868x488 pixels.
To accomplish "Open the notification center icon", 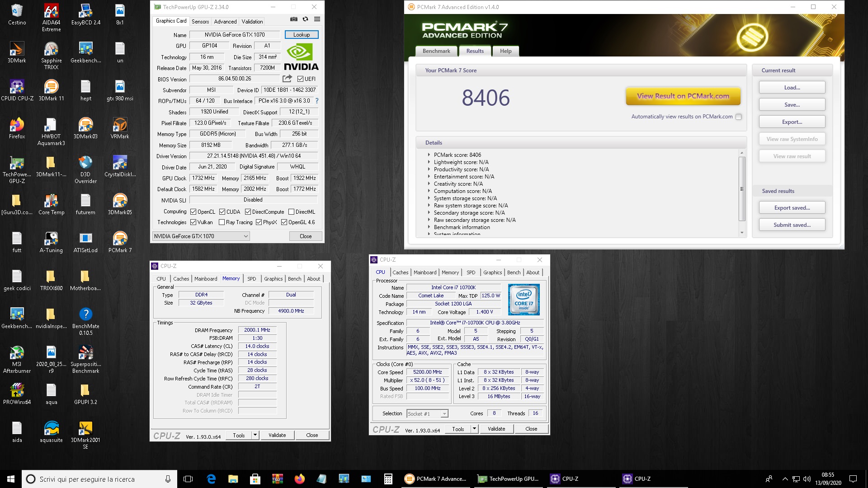I will pos(853,479).
